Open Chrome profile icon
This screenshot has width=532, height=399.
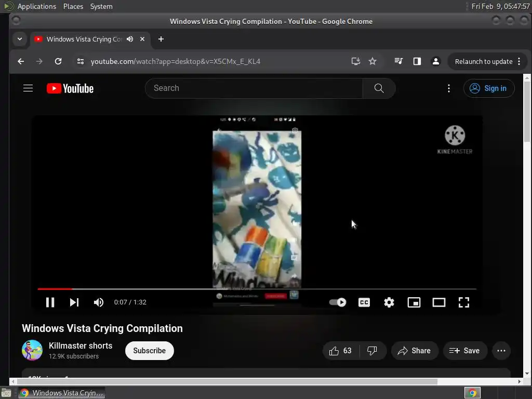click(x=436, y=61)
